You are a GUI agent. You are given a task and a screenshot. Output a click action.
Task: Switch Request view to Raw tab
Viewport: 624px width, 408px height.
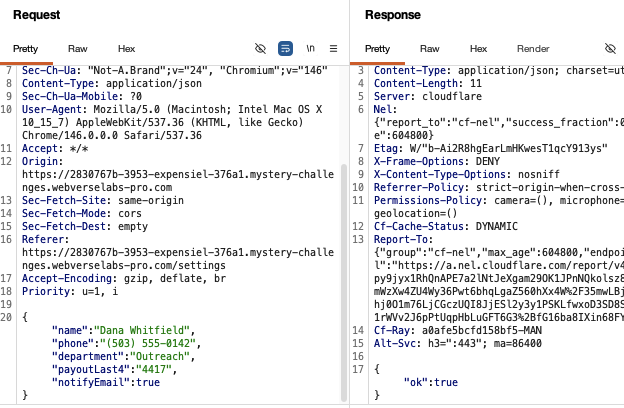coord(78,49)
